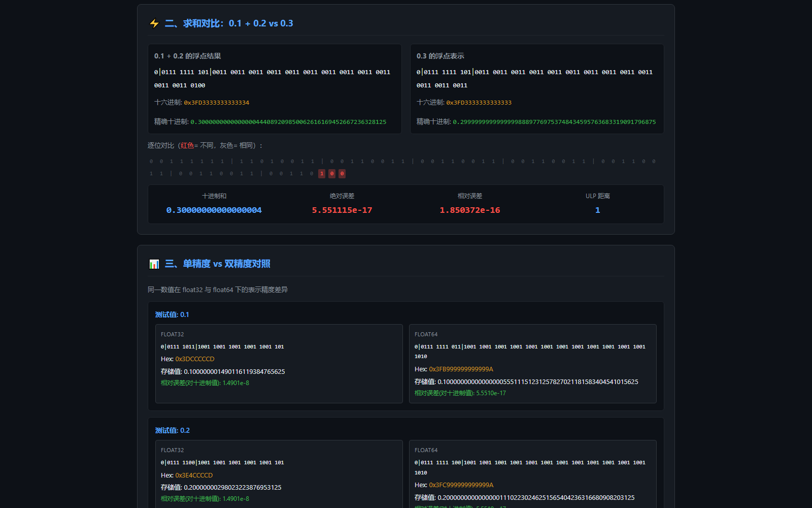Image resolution: width=812 pixels, height=508 pixels.
Task: Click the first red highlighted differing bit
Action: click(322, 174)
